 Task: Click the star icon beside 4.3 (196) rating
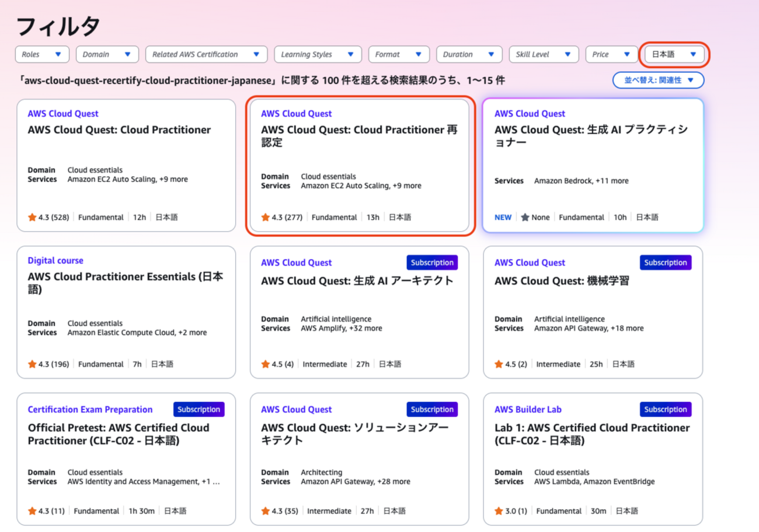point(32,364)
